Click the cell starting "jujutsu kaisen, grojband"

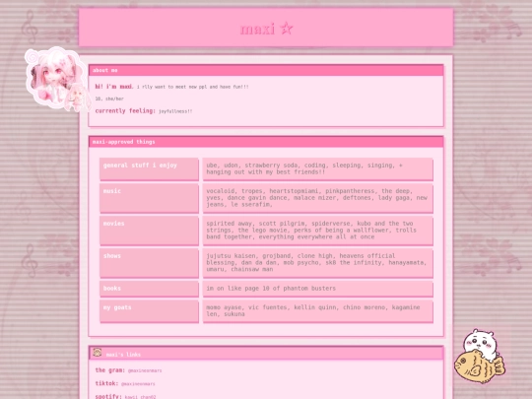click(318, 263)
